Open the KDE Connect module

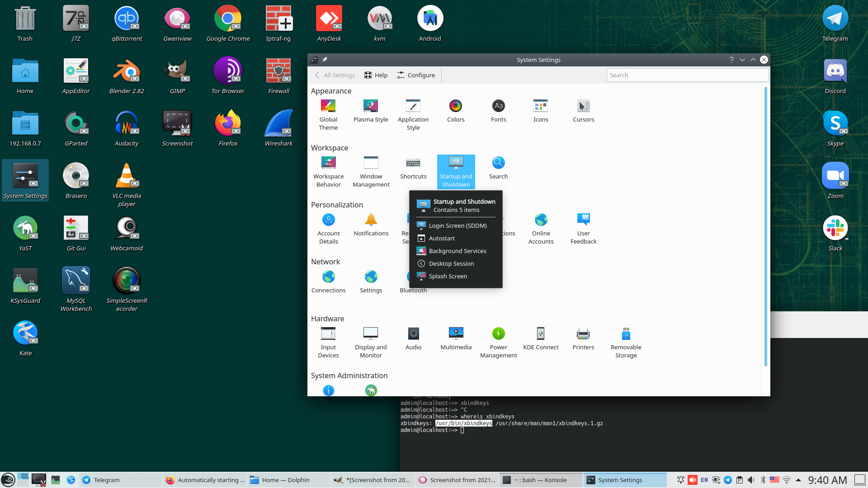[541, 334]
